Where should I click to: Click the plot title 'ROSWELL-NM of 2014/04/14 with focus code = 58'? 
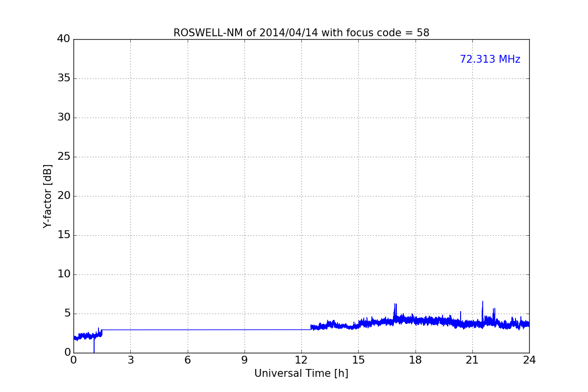(x=301, y=33)
